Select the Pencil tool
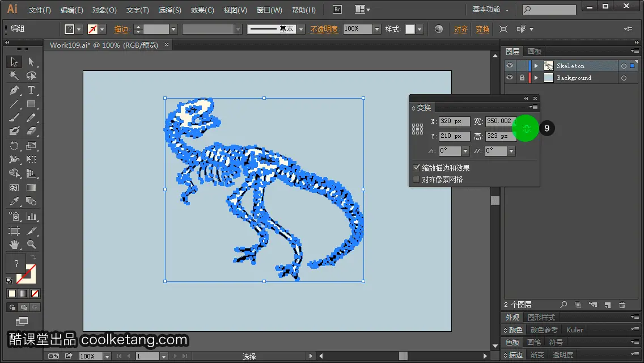644x363 pixels. [31, 117]
